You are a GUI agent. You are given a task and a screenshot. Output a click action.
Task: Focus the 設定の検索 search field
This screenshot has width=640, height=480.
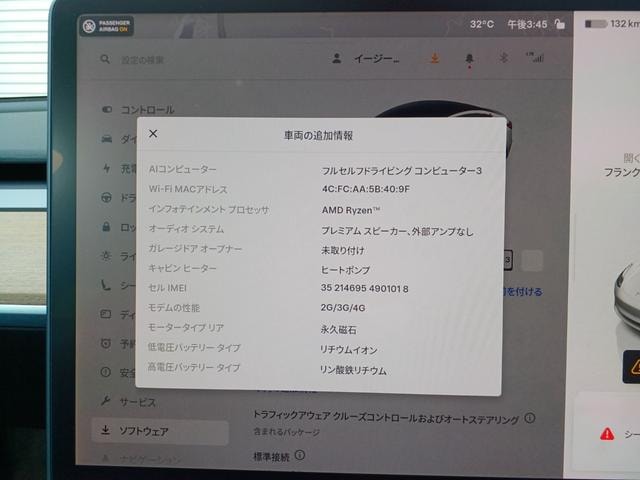coord(142,60)
